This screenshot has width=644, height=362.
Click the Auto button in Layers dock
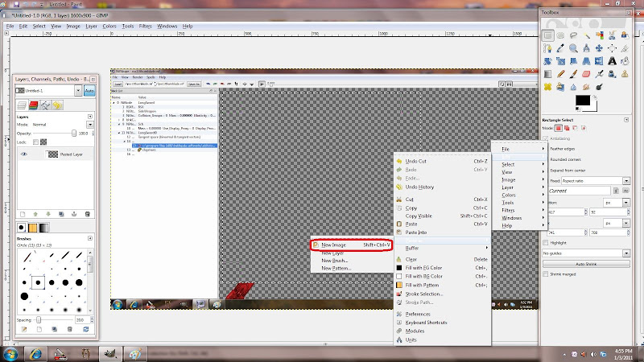click(x=89, y=92)
